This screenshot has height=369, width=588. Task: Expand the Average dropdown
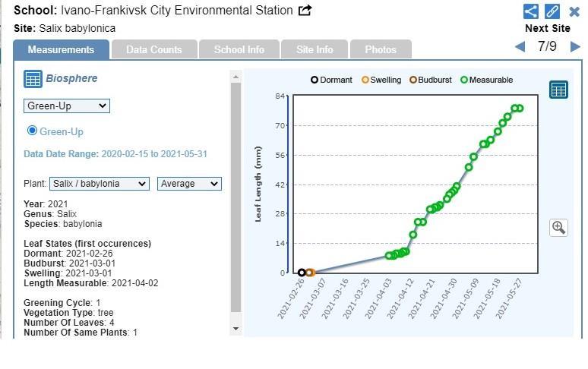pyautogui.click(x=189, y=184)
